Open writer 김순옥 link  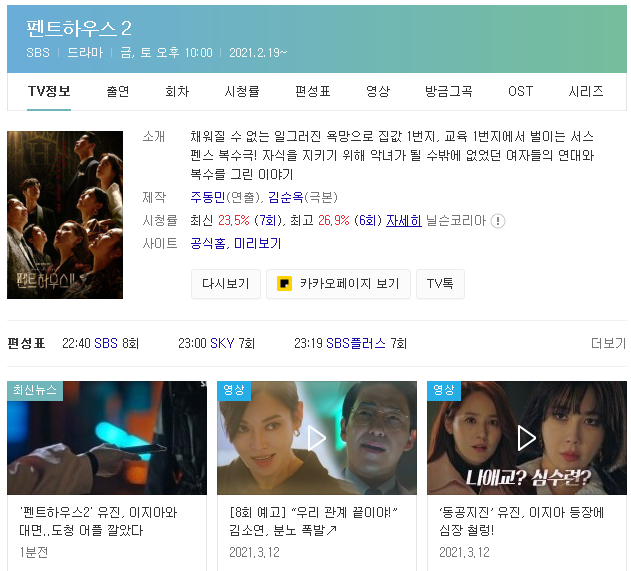[285, 197]
